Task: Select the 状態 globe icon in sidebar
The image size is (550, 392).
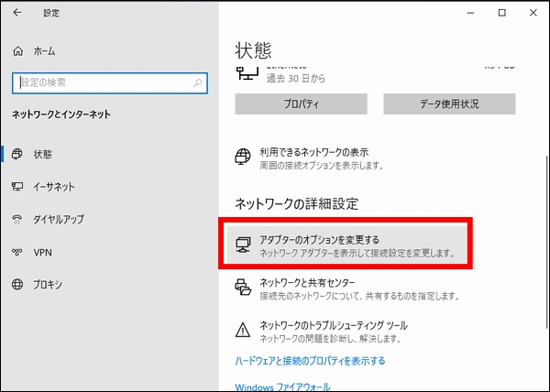Action: (17, 154)
